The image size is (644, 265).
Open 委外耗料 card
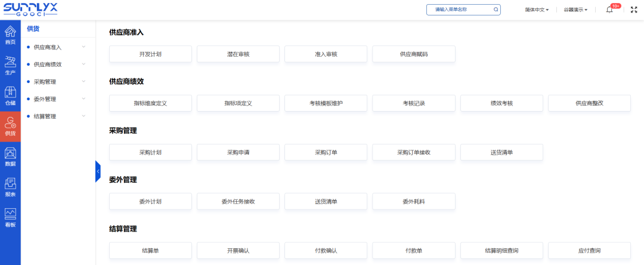[x=414, y=201]
